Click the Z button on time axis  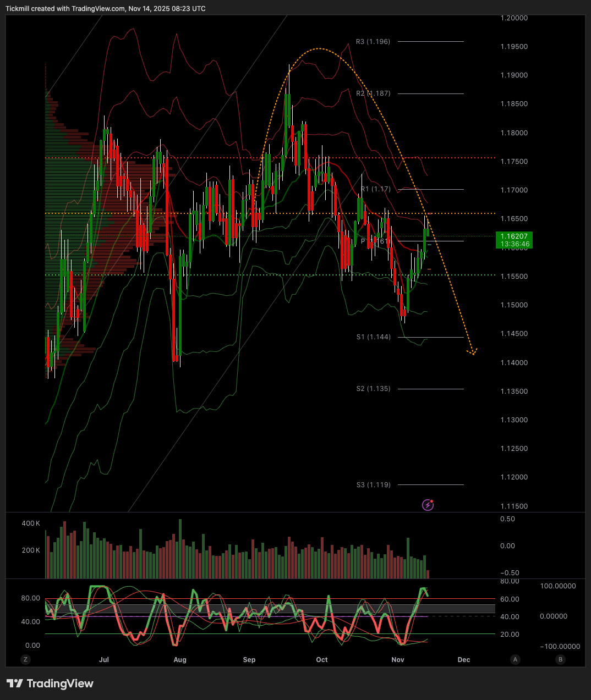coord(25,659)
